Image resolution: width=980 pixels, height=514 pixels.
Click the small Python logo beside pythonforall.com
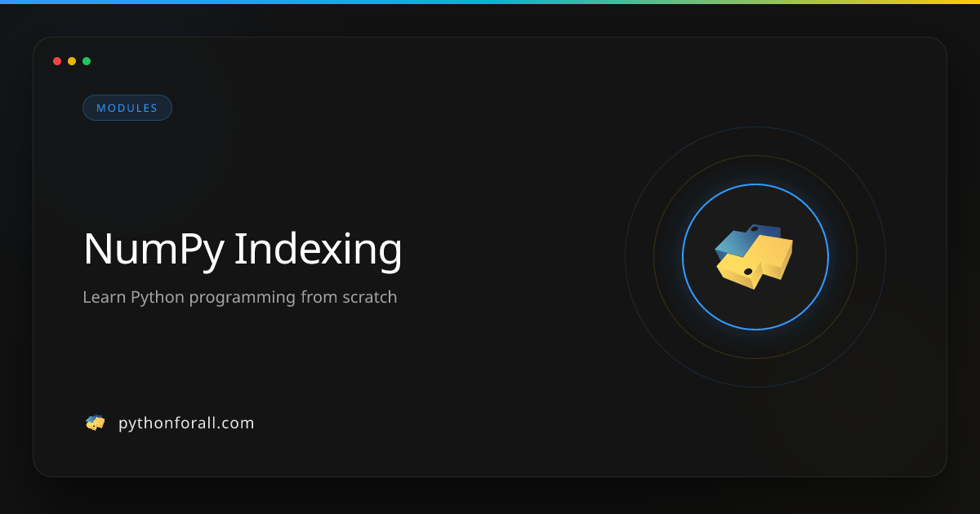[x=96, y=423]
